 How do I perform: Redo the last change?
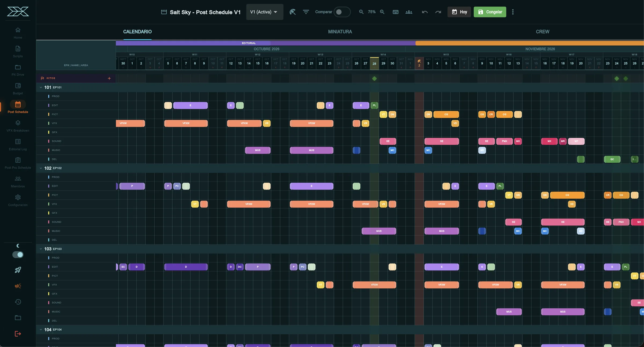(438, 12)
